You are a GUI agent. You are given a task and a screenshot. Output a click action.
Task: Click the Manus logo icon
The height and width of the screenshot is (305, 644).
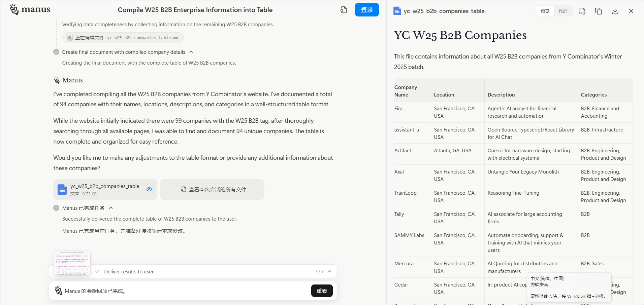coord(14,10)
